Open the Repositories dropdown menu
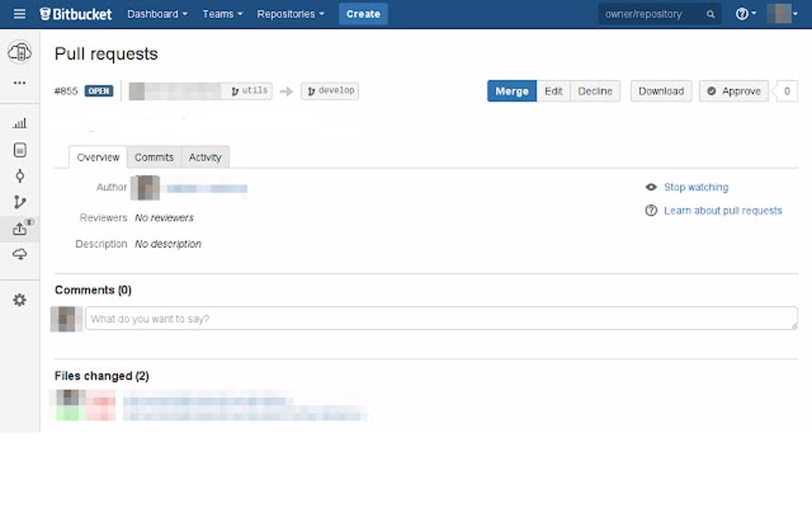This screenshot has height=508, width=812. [290, 14]
